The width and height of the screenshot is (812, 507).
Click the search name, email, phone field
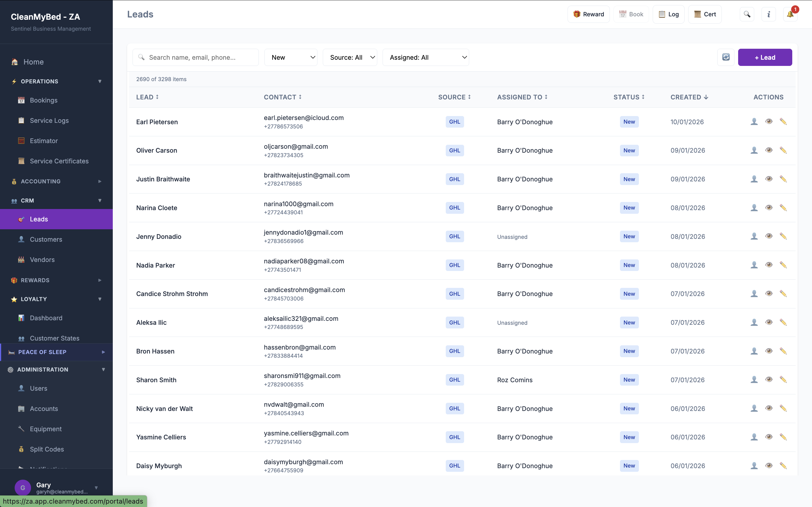point(196,57)
